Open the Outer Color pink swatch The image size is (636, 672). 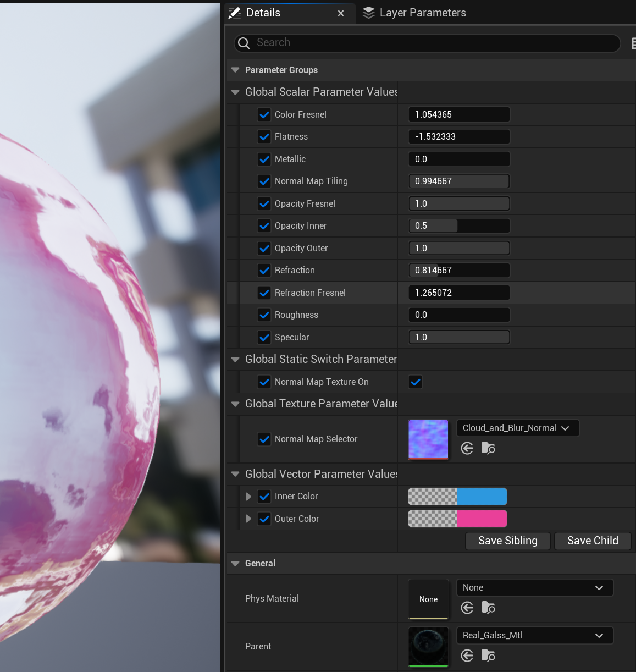click(x=482, y=519)
